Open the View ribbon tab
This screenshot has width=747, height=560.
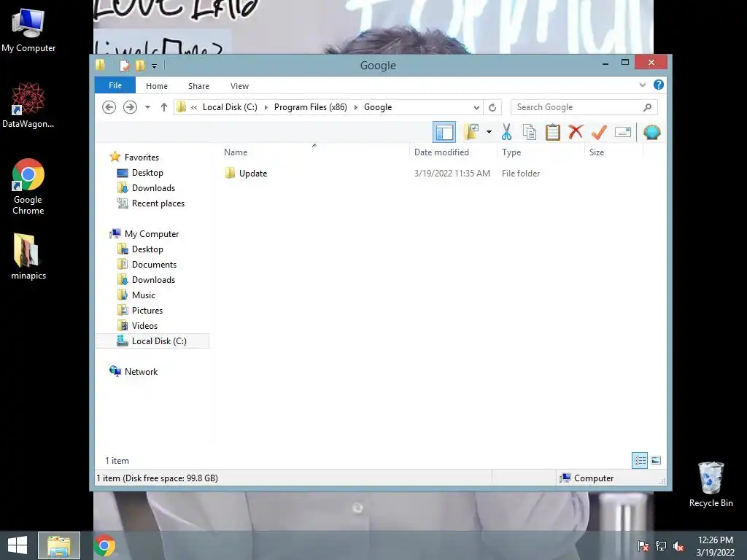(239, 86)
